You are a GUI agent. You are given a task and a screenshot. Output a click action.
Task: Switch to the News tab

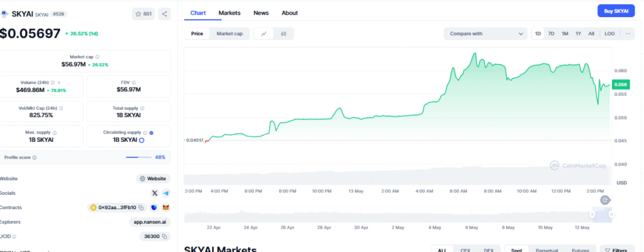261,13
